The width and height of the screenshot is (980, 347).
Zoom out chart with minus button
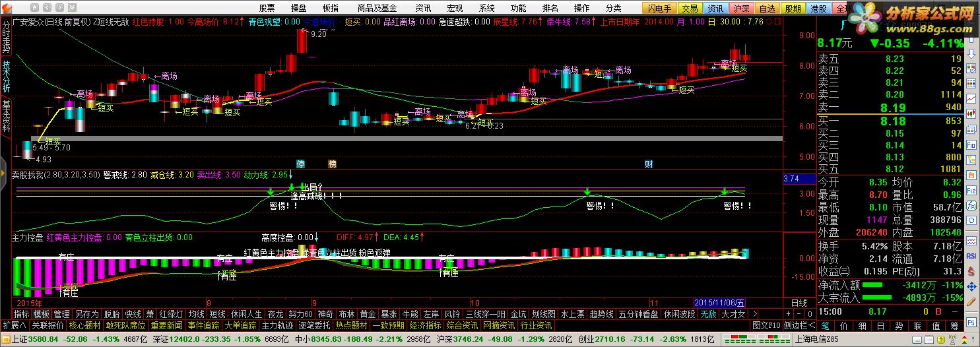click(799, 313)
